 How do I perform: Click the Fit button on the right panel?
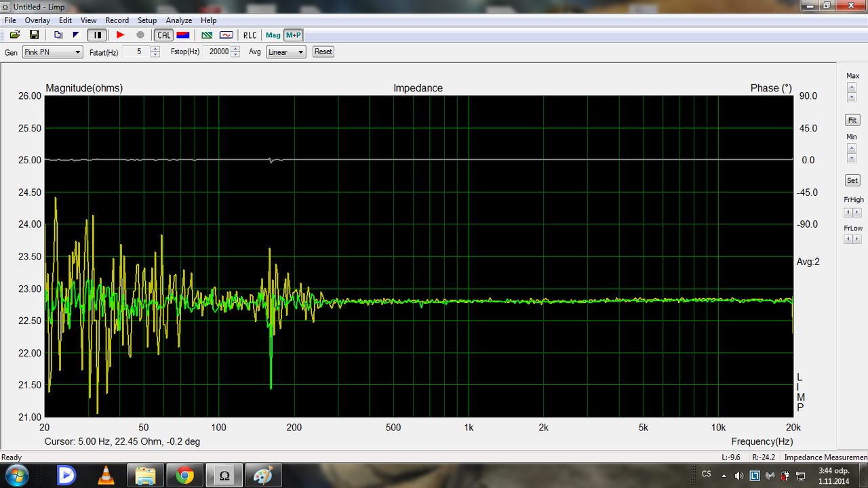(x=852, y=120)
